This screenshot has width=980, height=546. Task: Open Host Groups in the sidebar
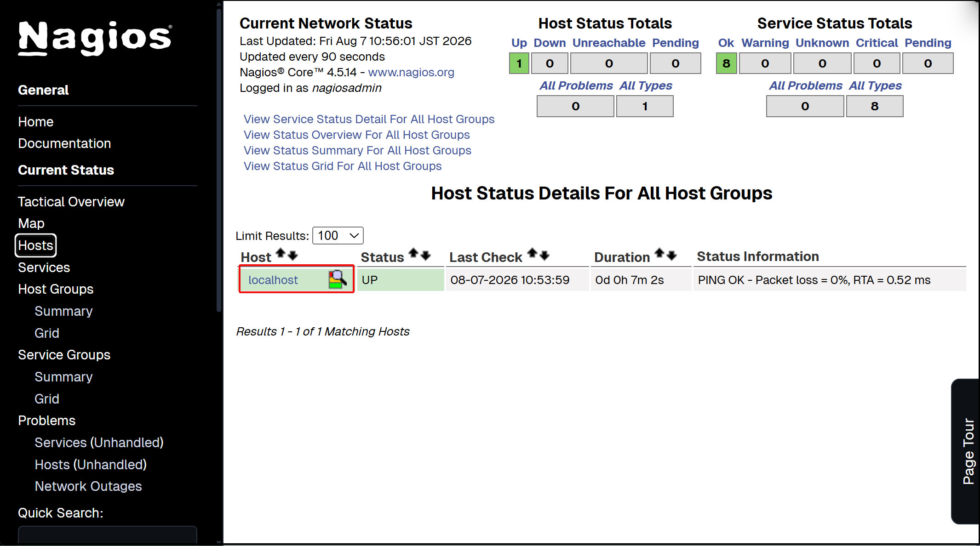(x=56, y=289)
